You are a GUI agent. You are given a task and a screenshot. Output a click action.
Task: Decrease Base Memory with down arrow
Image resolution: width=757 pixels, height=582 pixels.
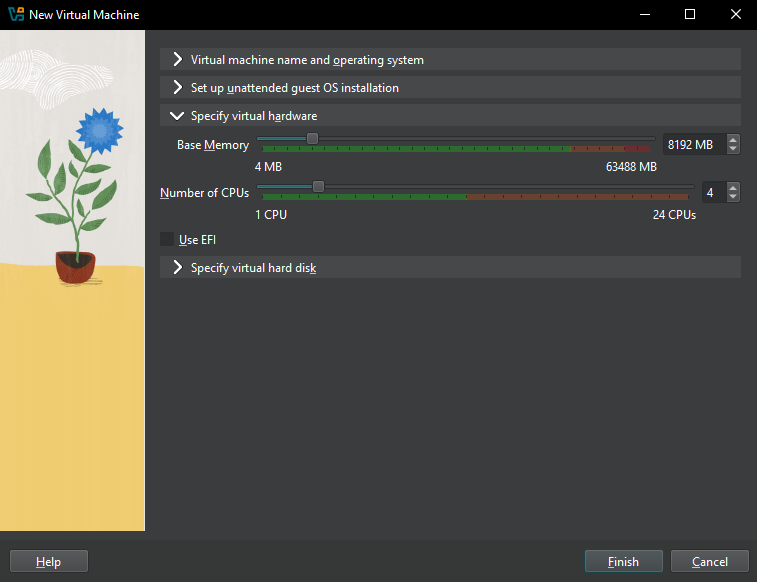[733, 150]
